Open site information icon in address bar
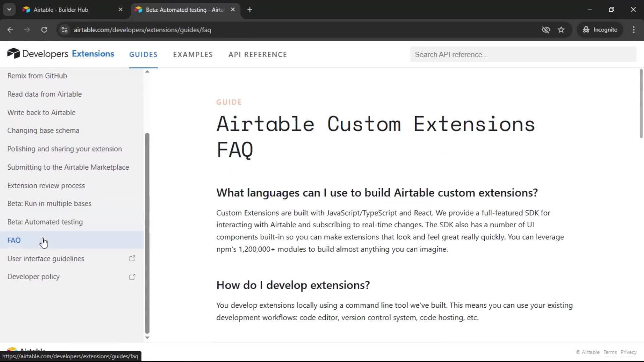 click(64, 30)
